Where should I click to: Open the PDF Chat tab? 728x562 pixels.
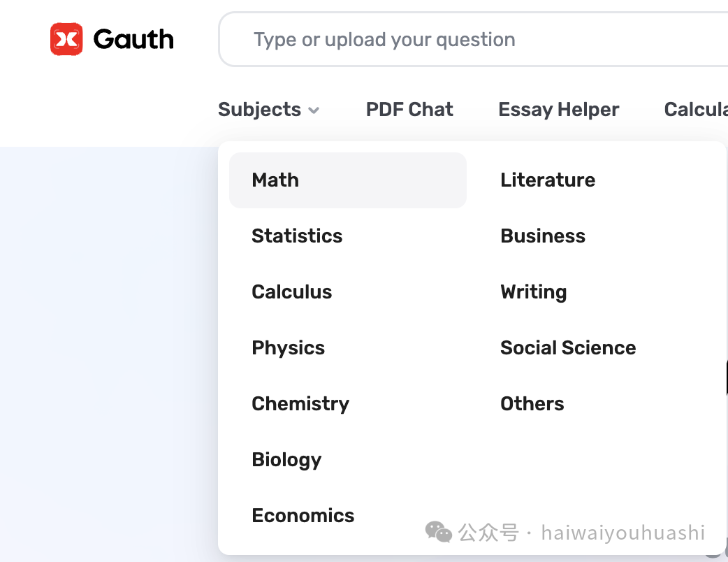[409, 110]
